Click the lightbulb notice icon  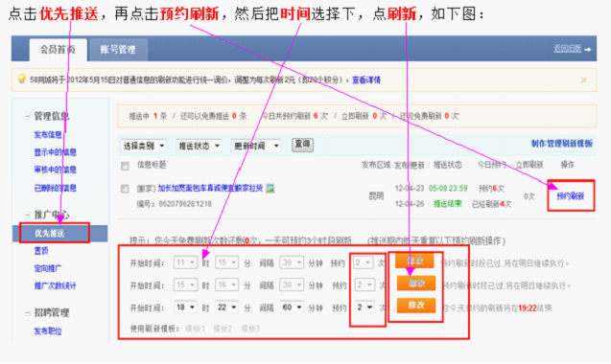click(22, 80)
